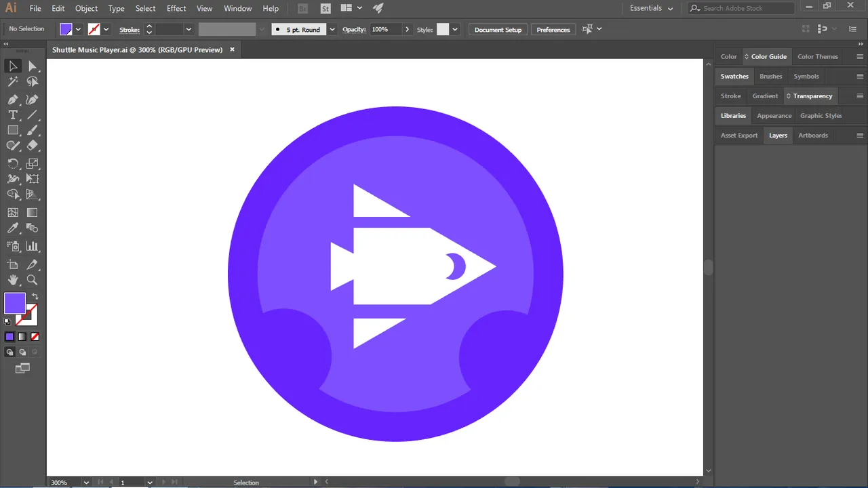The image size is (868, 488).
Task: Close the Shuttle Music Player.ai tab
Action: coord(232,49)
